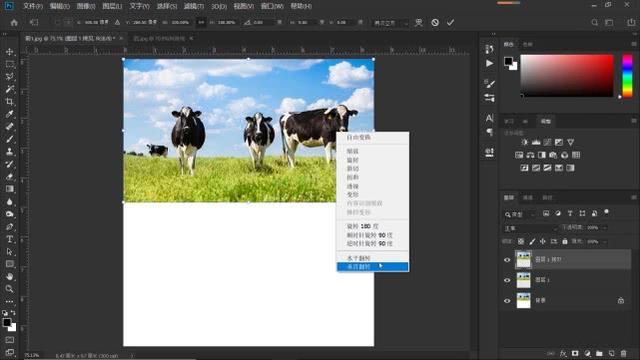
Task: Toggle visibility of Layer 1
Action: click(x=507, y=280)
